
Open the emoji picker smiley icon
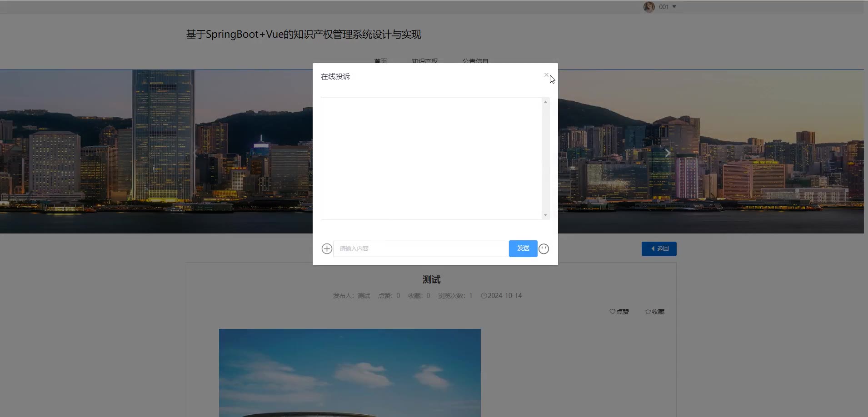pyautogui.click(x=544, y=248)
